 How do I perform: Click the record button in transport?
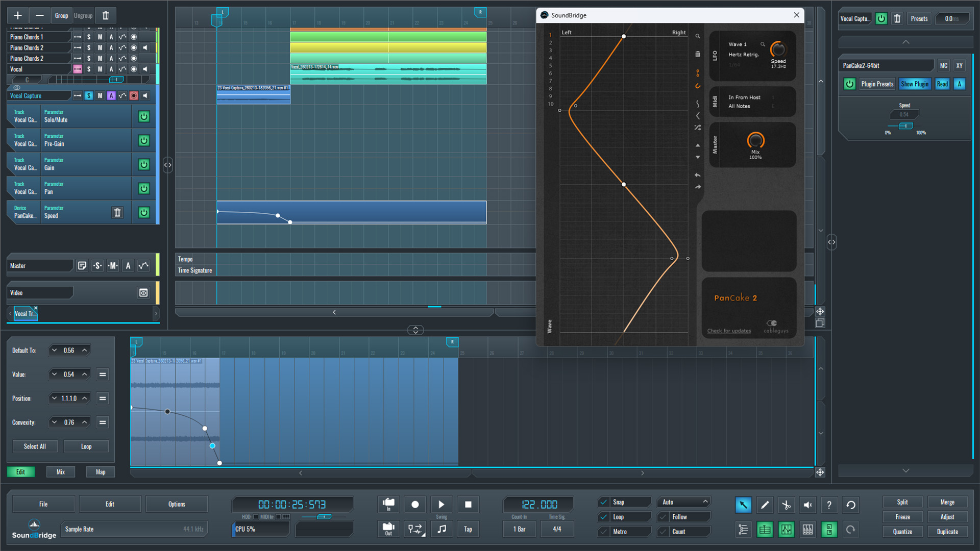click(415, 505)
